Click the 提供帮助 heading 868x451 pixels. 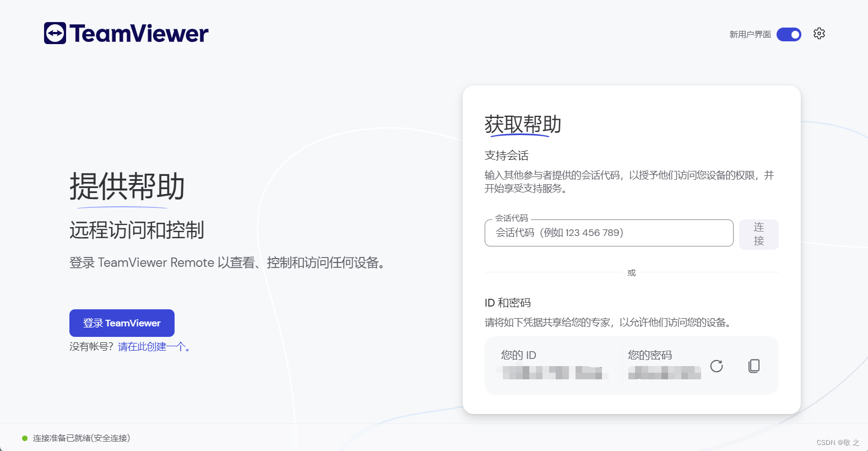tap(127, 186)
